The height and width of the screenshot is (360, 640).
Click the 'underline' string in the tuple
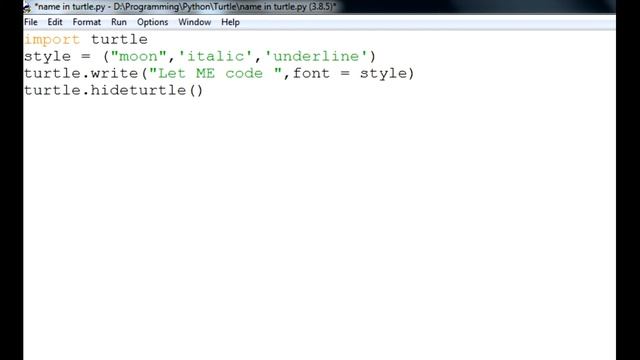(x=316, y=56)
